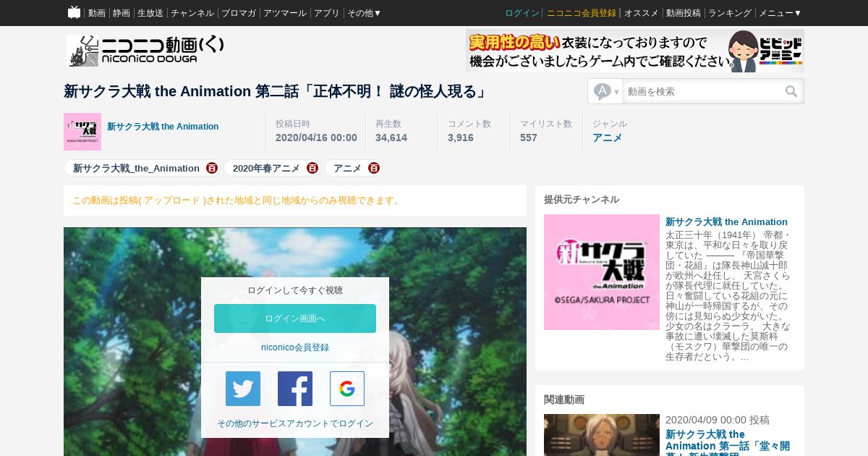Viewport: 868px width, 456px height.
Task: Select tag 2020年春アニメ
Action: [x=266, y=168]
